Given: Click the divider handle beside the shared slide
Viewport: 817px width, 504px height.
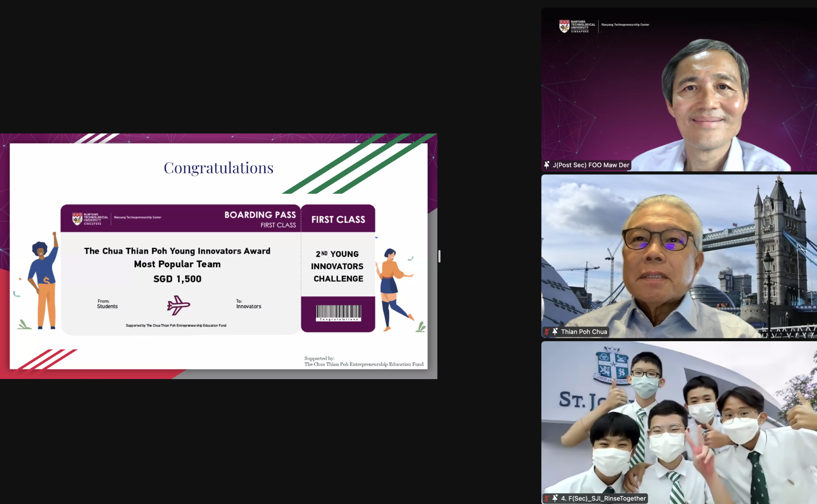Looking at the screenshot, I should coord(439,256).
